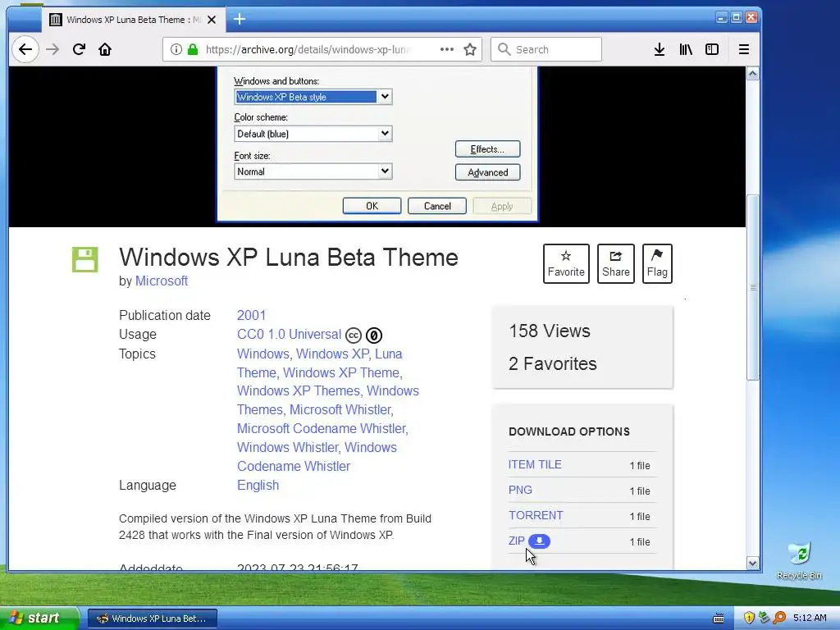Go back to the previous page

tap(25, 49)
